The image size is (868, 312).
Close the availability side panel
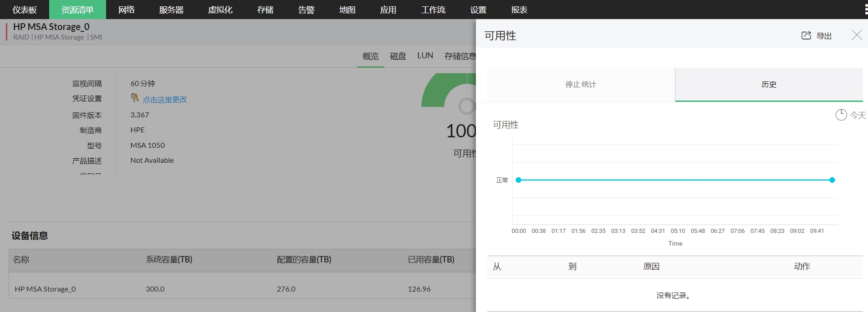click(857, 35)
